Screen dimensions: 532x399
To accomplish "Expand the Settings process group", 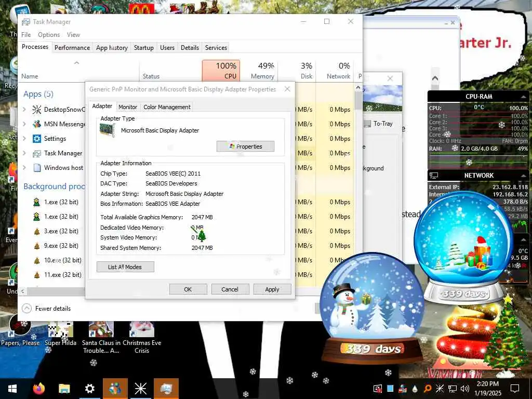I will 24,139.
